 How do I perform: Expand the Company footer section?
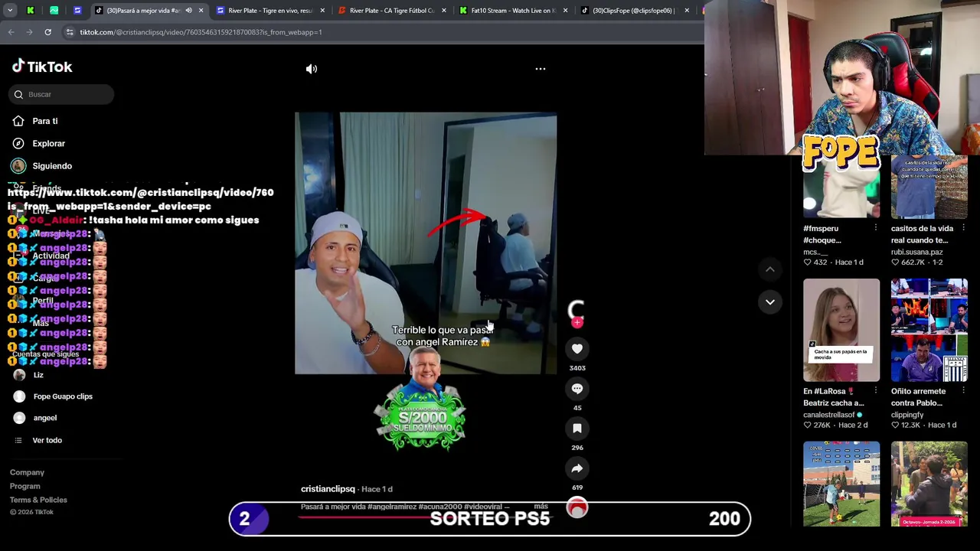(27, 472)
